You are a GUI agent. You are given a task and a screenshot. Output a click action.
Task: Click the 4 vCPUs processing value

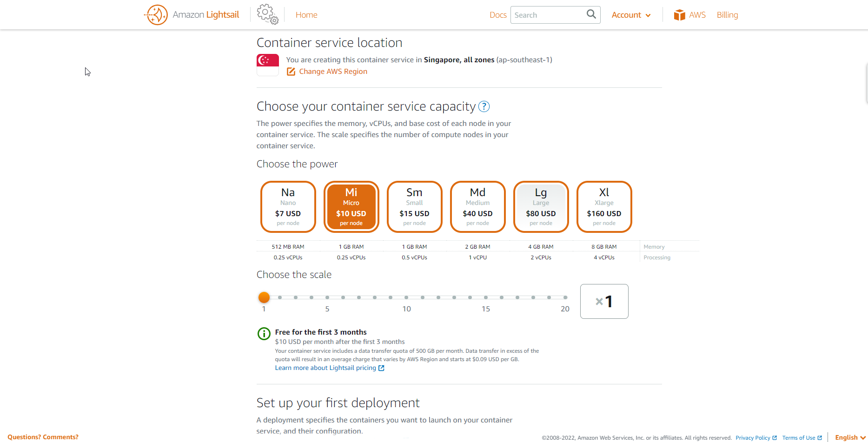click(604, 257)
